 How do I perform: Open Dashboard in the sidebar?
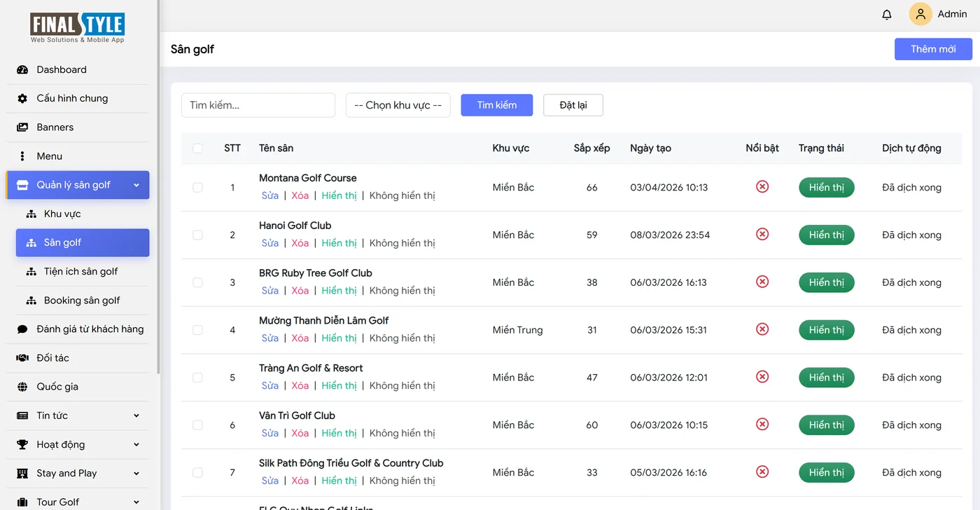[78, 69]
